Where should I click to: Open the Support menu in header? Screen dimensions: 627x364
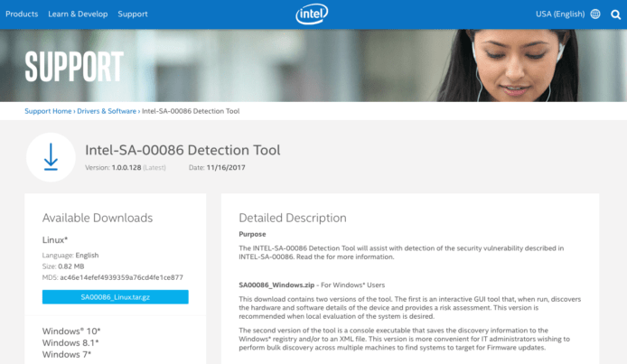(x=133, y=14)
